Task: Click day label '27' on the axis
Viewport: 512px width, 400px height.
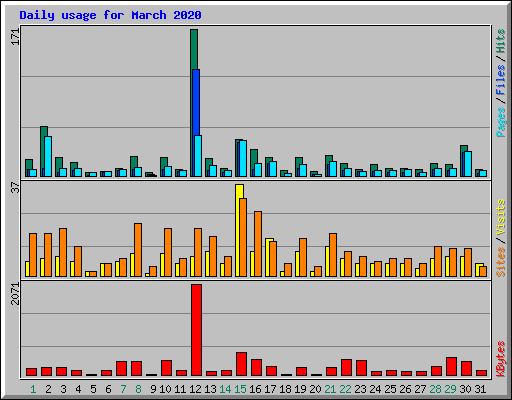Action: [x=420, y=389]
